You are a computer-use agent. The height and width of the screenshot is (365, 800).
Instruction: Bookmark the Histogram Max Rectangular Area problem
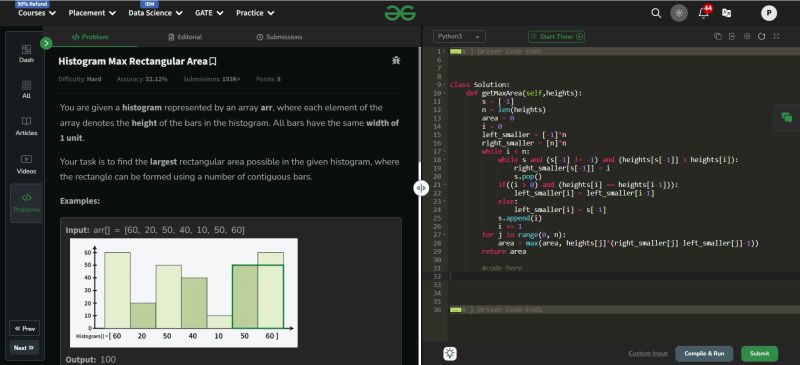coord(213,62)
